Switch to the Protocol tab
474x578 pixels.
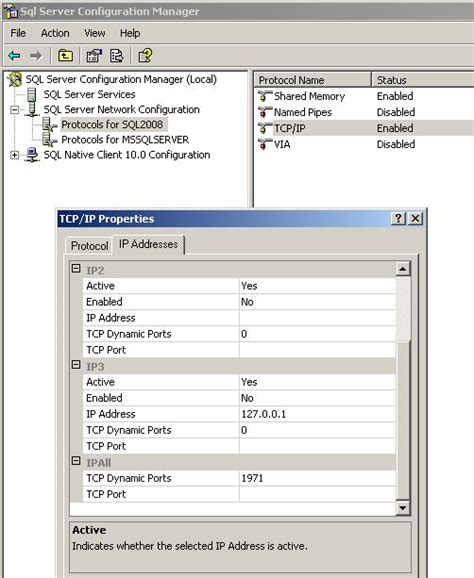pos(89,246)
